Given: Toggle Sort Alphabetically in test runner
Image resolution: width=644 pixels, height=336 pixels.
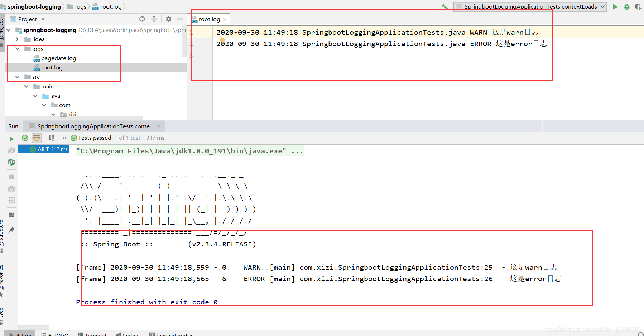Looking at the screenshot, I should point(51,138).
